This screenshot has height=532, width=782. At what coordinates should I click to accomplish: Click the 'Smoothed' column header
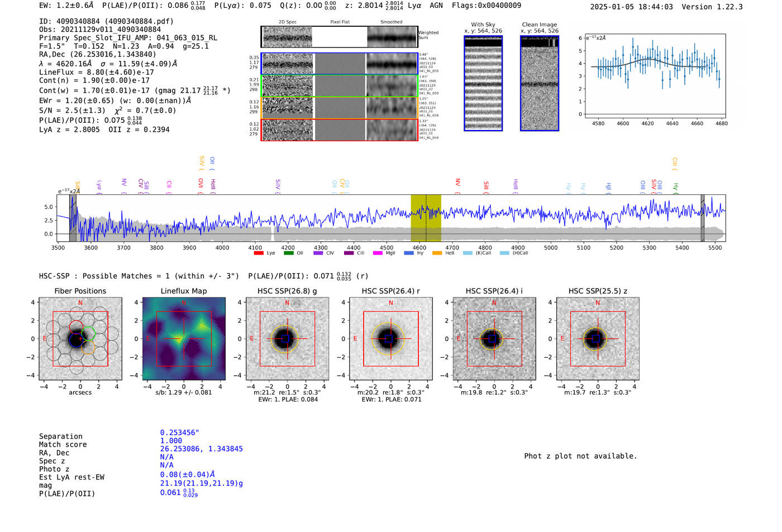point(392,22)
